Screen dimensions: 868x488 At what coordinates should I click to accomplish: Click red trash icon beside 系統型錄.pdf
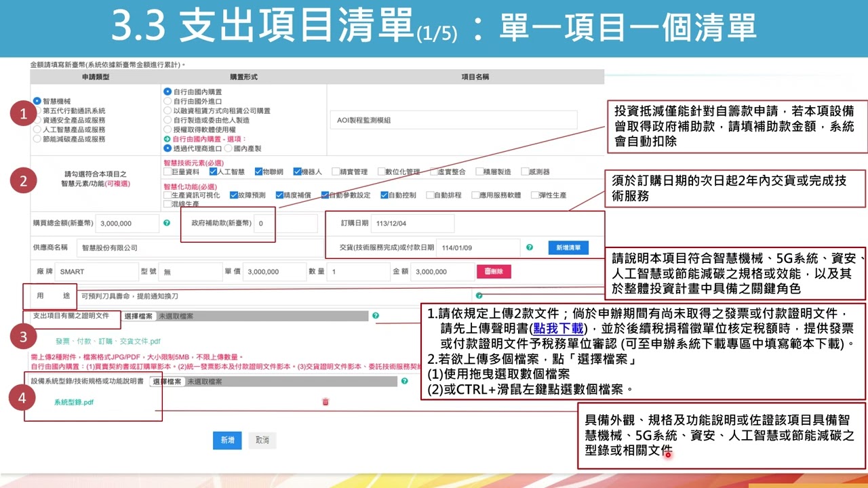point(325,402)
